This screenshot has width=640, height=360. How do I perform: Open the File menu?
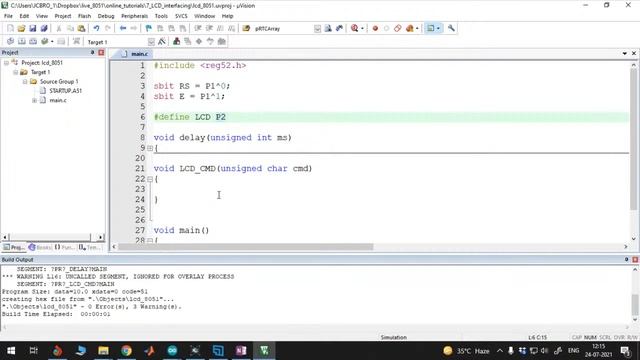click(8, 16)
